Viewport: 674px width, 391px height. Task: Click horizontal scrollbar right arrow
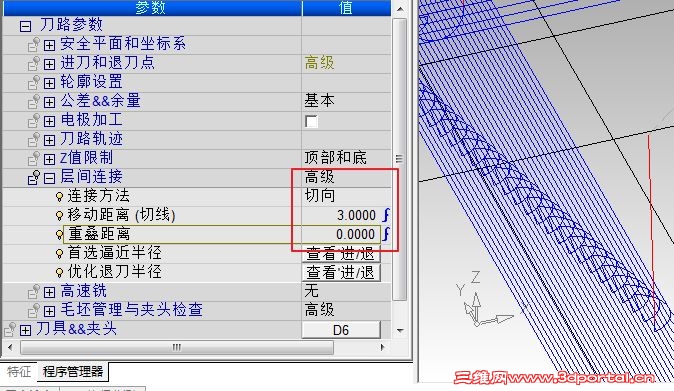383,347
